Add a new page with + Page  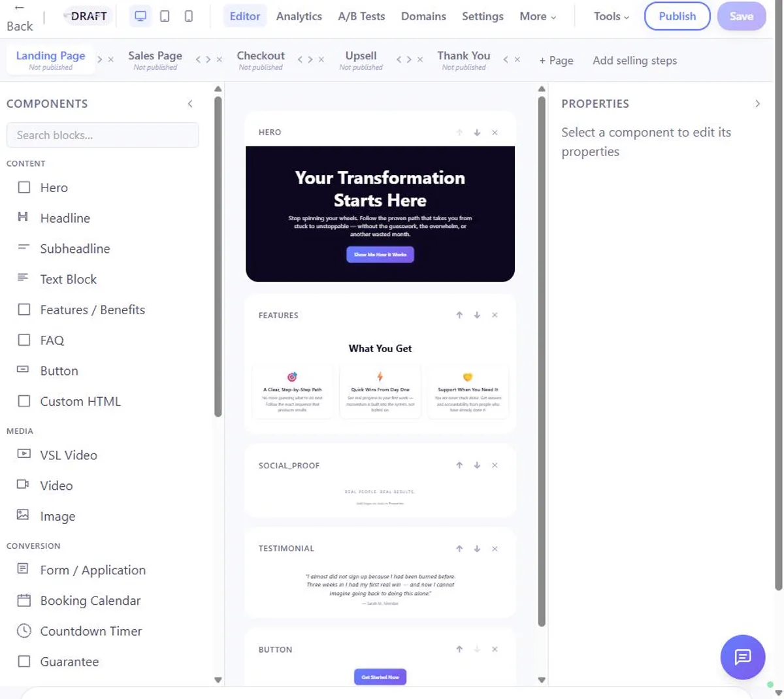pyautogui.click(x=556, y=60)
